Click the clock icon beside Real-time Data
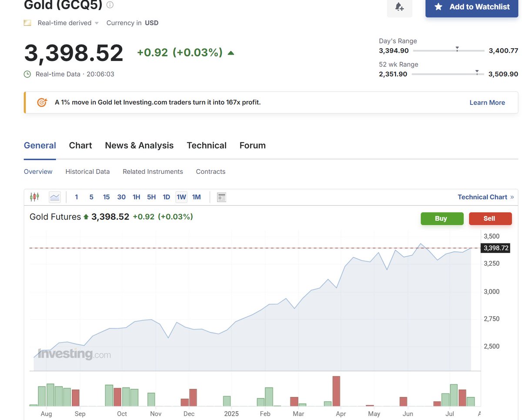This screenshot has height=420, width=522. (x=27, y=74)
